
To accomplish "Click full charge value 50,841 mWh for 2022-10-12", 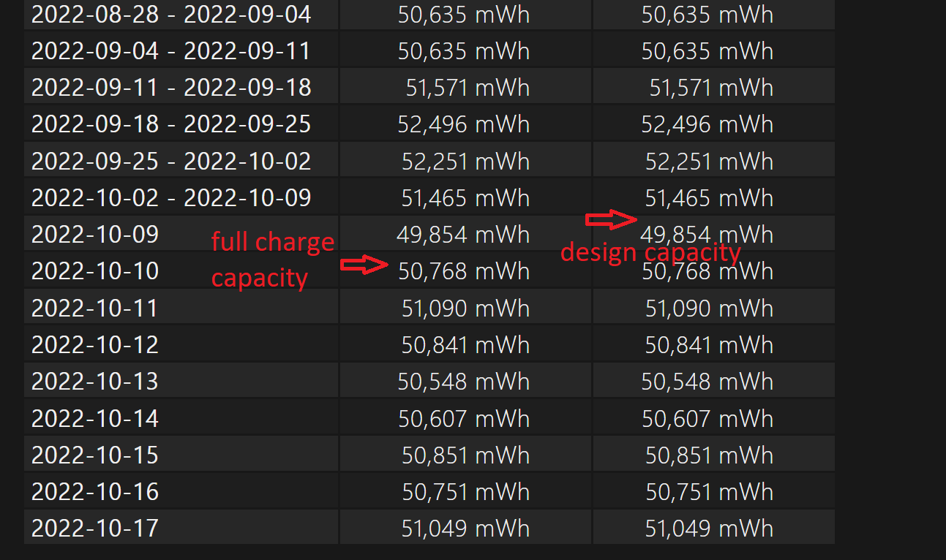I will [465, 344].
